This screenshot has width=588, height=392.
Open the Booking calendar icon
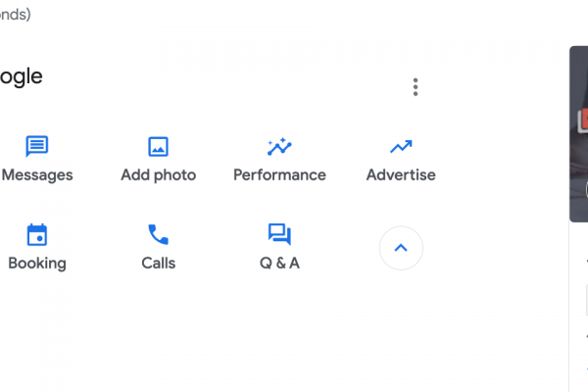(37, 235)
